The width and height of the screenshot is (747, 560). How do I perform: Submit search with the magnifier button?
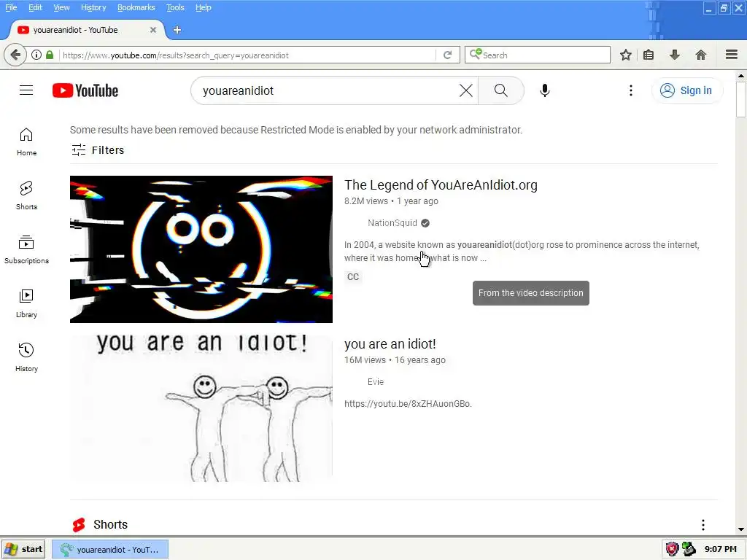500,90
